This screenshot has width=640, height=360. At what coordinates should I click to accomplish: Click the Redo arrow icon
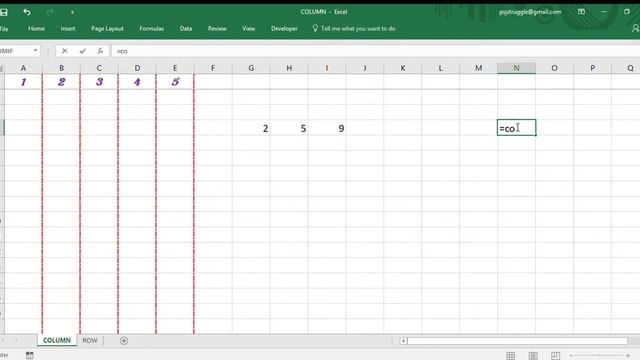pos(50,12)
